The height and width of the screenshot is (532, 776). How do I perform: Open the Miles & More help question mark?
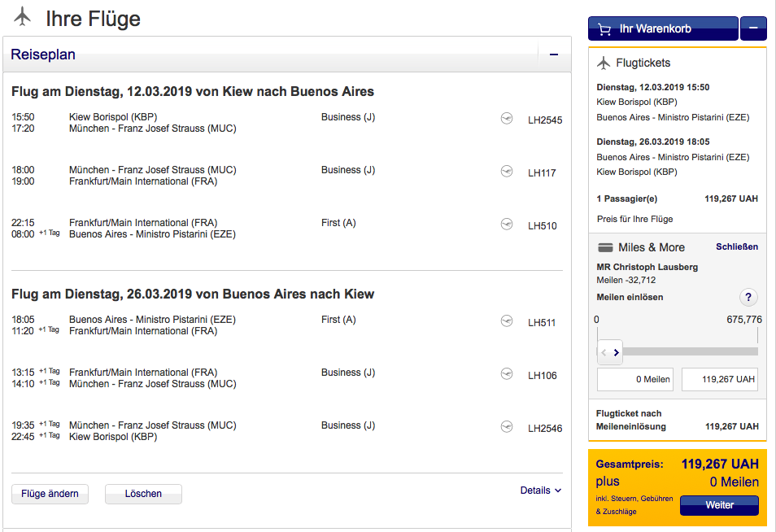pyautogui.click(x=748, y=297)
